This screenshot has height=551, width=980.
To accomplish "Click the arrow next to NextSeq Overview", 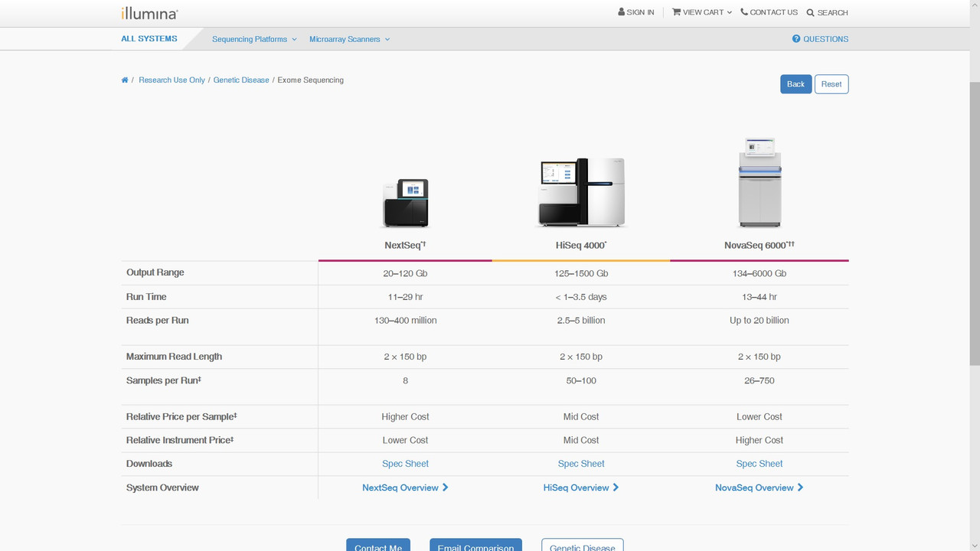I will tap(446, 487).
